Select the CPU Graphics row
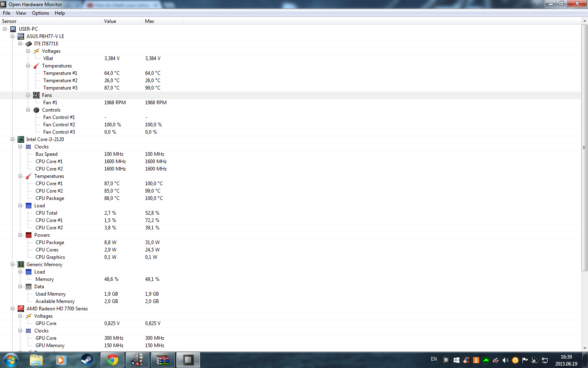 (x=290, y=257)
